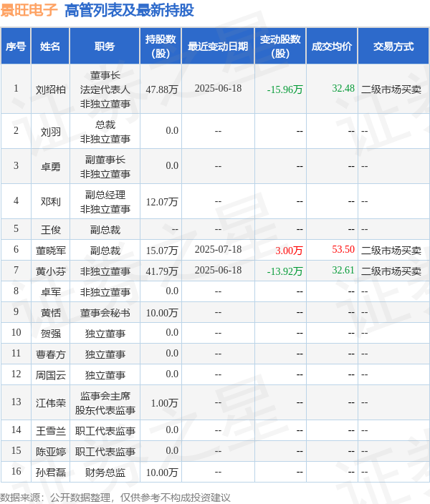Click the name 曹春方
The image size is (430, 504).
(x=51, y=354)
